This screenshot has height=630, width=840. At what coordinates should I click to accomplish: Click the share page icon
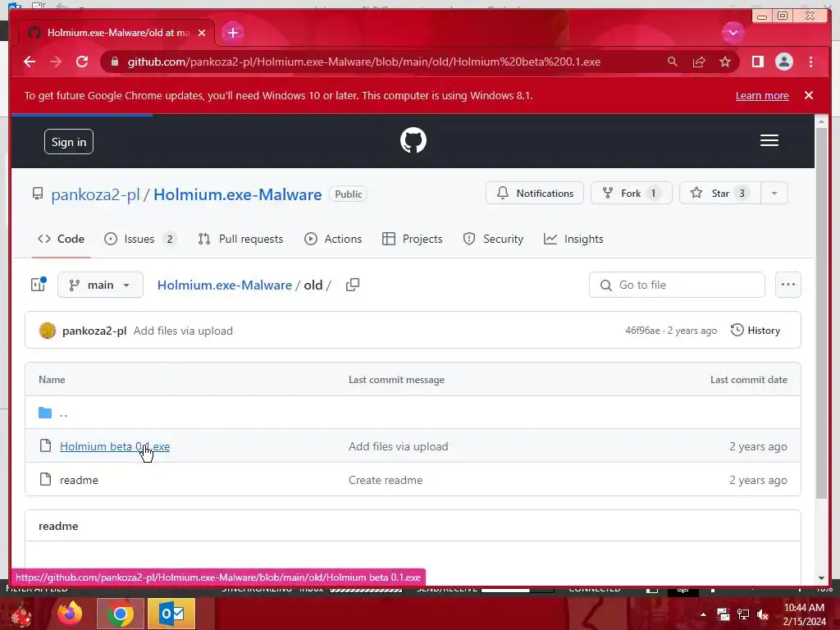[699, 62]
